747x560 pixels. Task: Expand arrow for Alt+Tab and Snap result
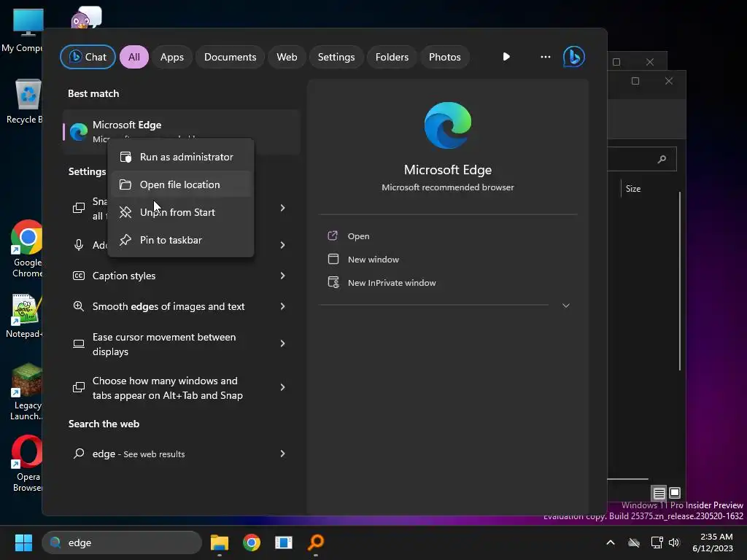tap(282, 388)
